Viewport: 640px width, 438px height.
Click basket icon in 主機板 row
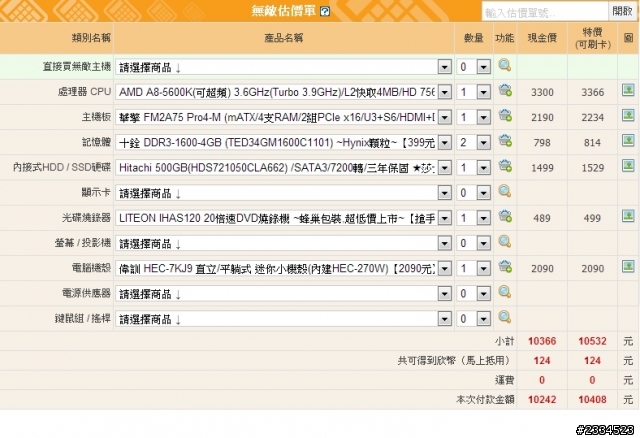tap(505, 116)
